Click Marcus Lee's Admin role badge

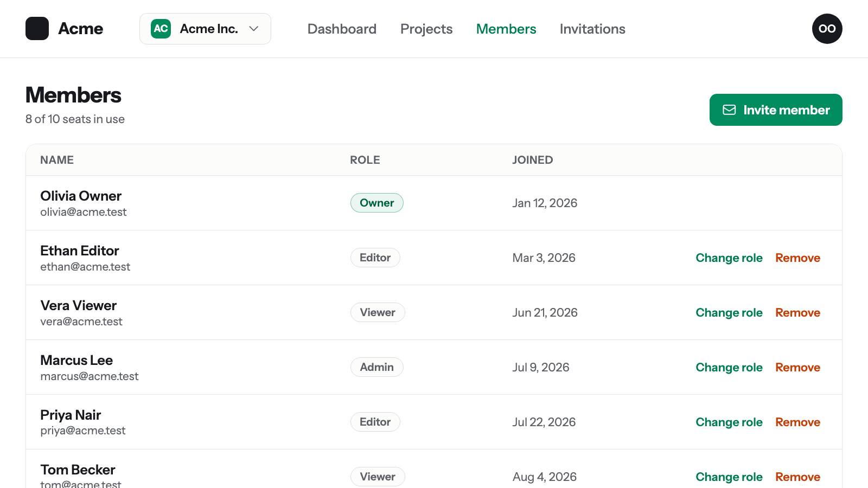tap(376, 367)
